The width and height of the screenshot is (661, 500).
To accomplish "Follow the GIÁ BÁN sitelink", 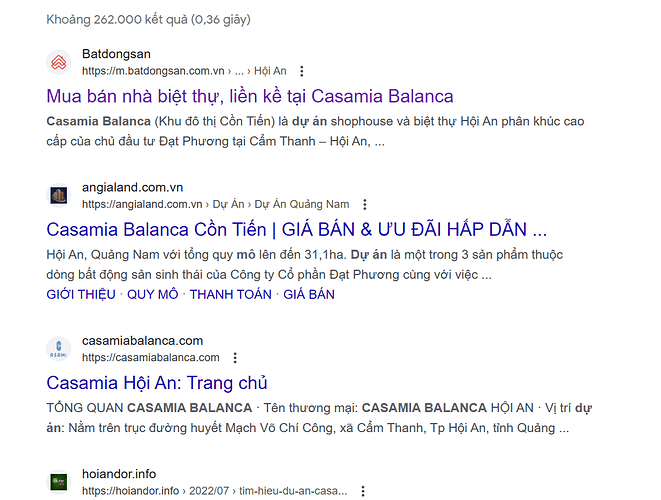I will (309, 294).
